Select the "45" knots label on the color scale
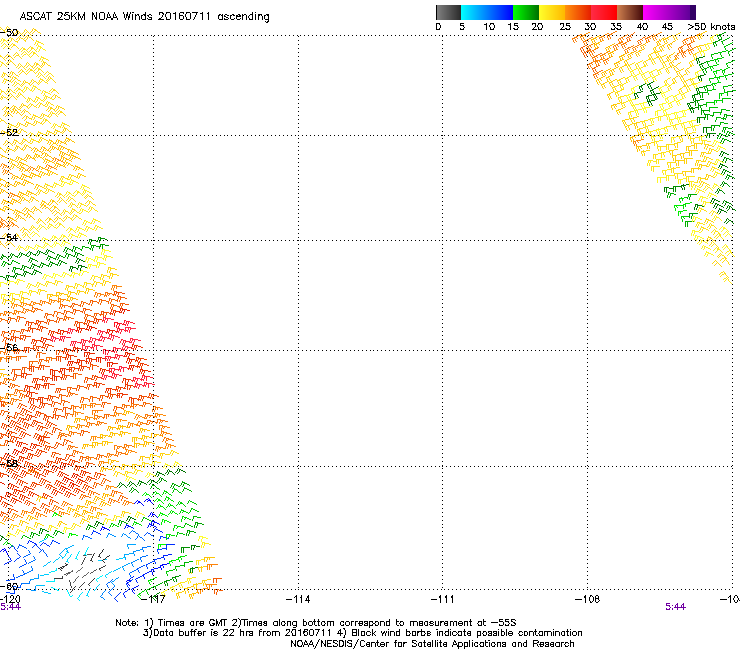Viewport: 740px width, 650px height. pyautogui.click(x=667, y=27)
